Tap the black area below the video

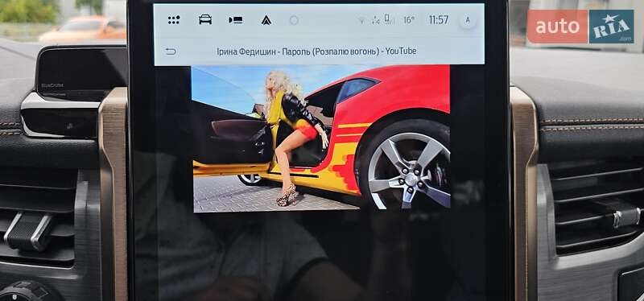320,254
